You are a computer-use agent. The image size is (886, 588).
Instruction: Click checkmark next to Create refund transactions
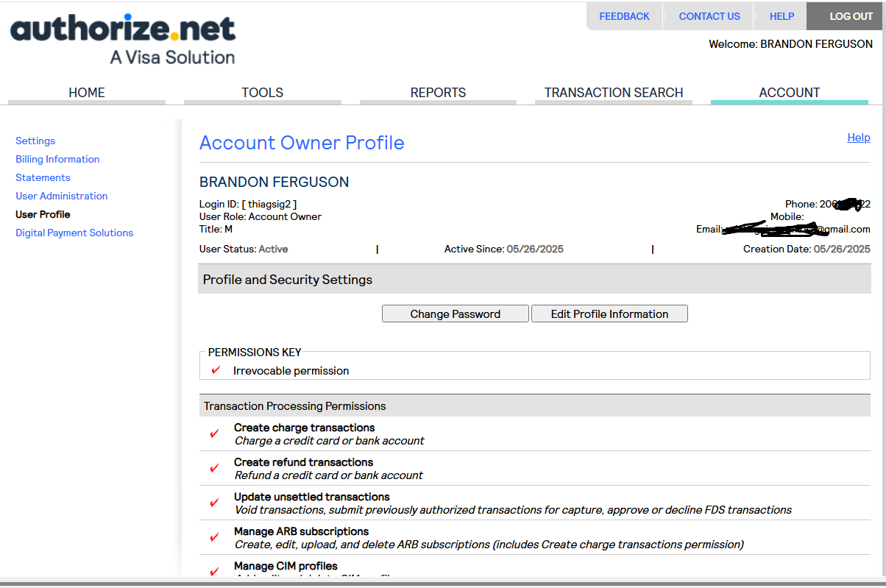[215, 468]
